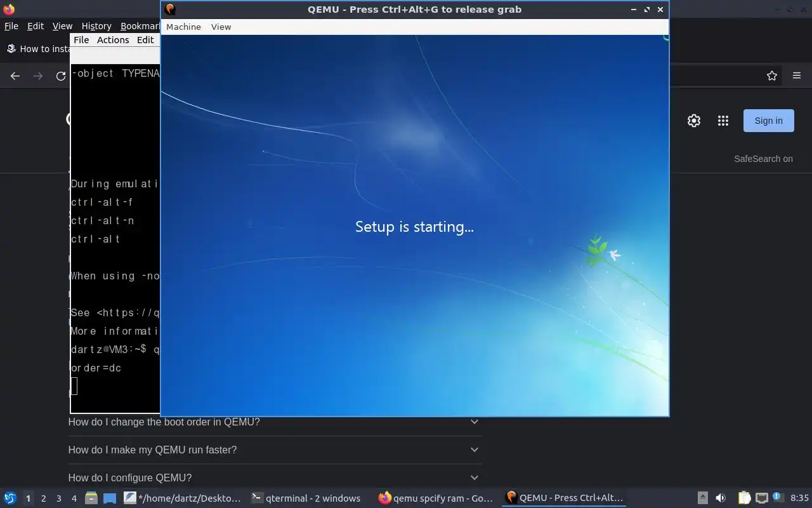Click Firefox's back arrow button
This screenshot has height=508, width=812.
(15, 76)
